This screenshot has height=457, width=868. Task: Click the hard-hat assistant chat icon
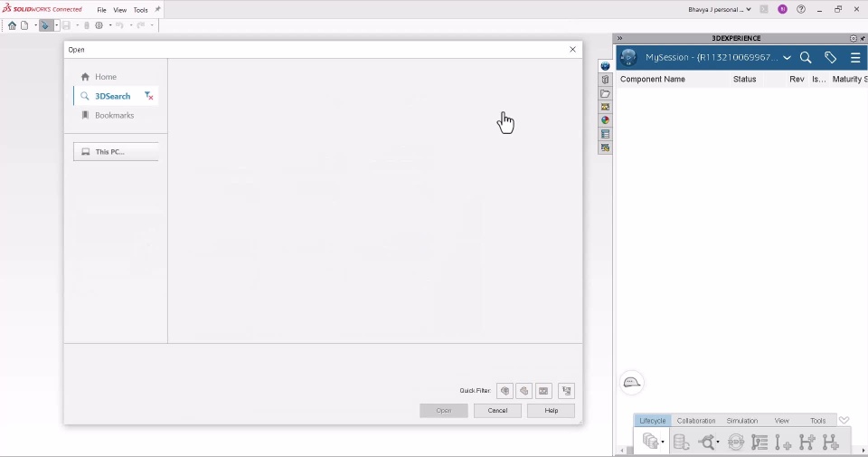(x=632, y=382)
